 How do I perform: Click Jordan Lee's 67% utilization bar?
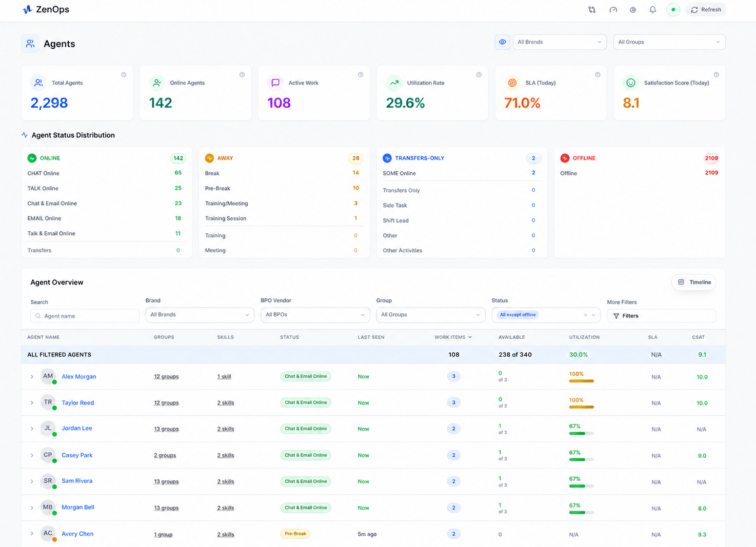click(582, 433)
